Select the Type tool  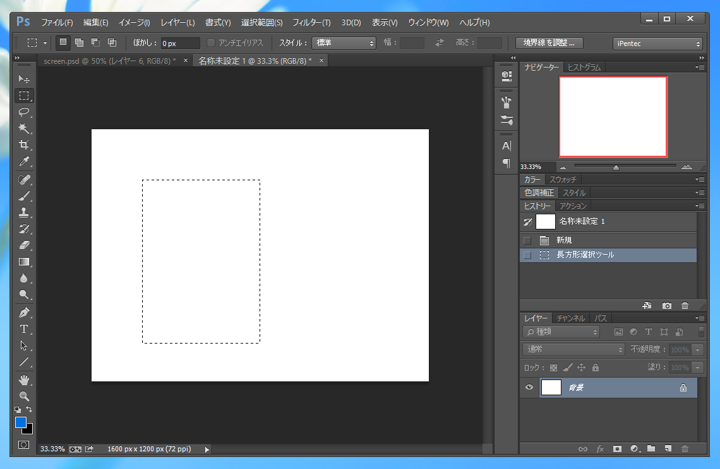pyautogui.click(x=24, y=329)
